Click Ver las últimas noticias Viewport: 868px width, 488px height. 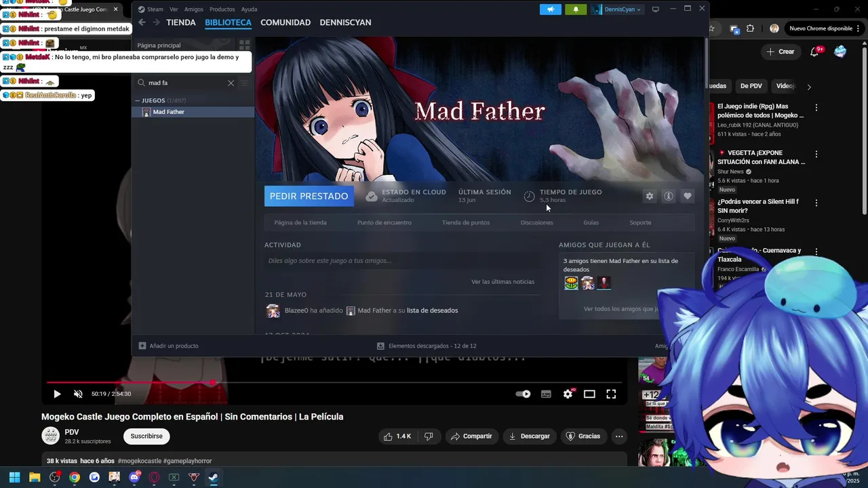point(502,281)
